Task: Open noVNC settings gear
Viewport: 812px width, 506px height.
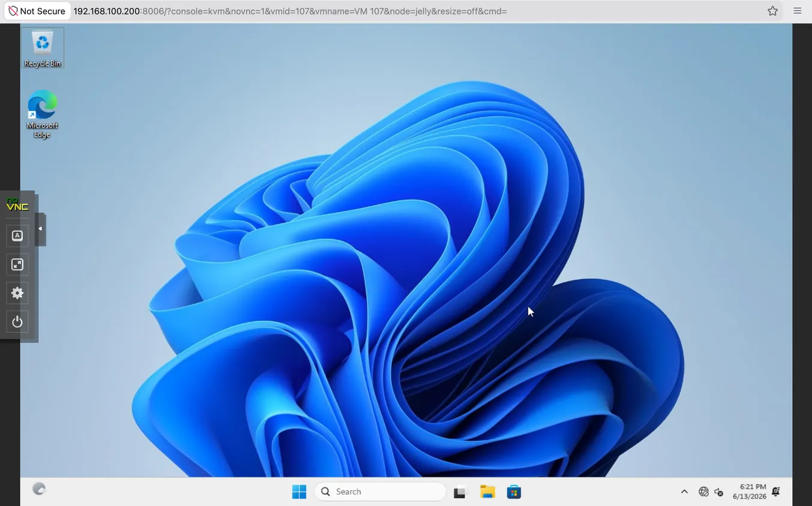Action: (17, 293)
